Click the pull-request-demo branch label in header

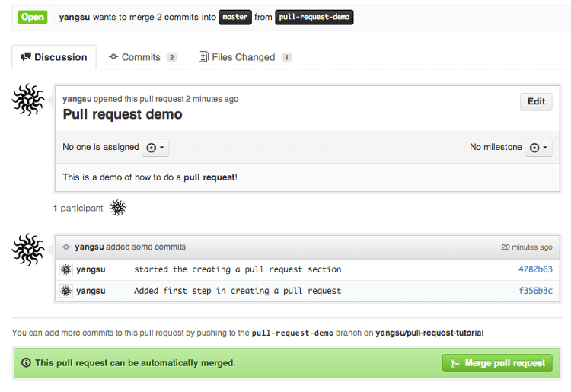tap(314, 17)
